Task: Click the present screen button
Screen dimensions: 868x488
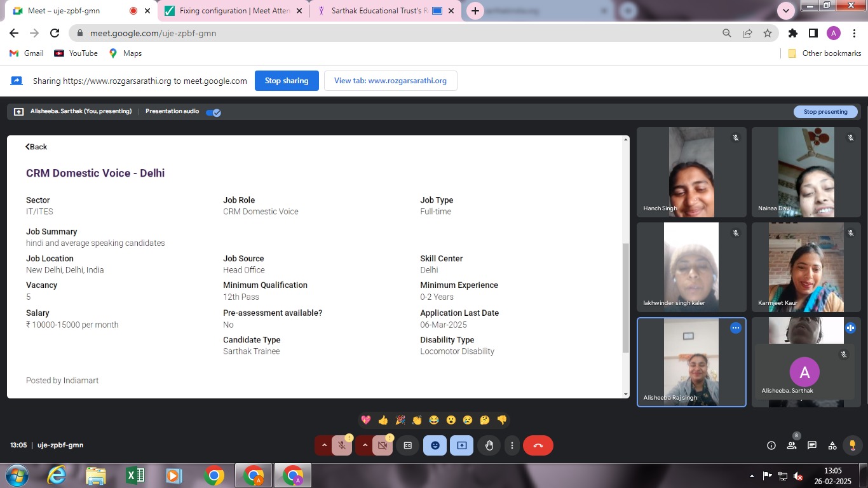Action: pyautogui.click(x=462, y=445)
